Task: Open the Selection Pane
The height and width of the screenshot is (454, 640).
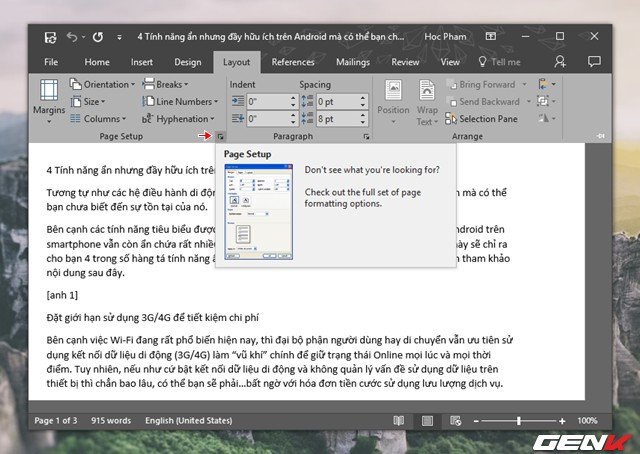Action: (x=487, y=119)
